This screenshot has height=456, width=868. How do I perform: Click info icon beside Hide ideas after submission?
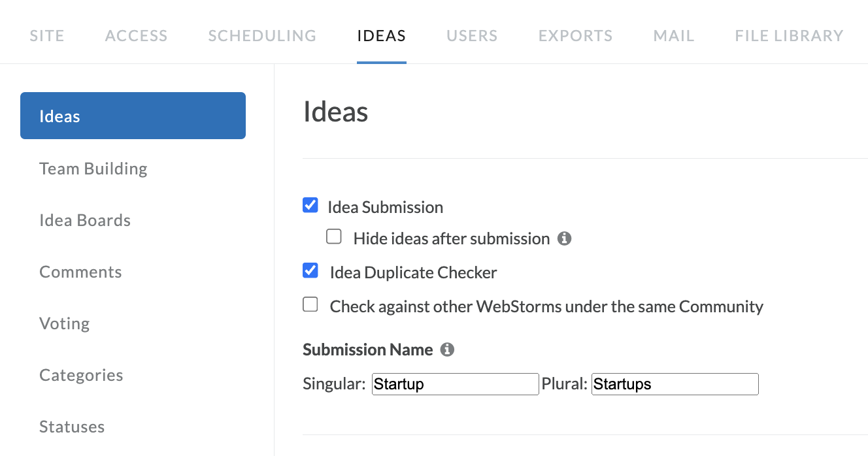(x=565, y=239)
